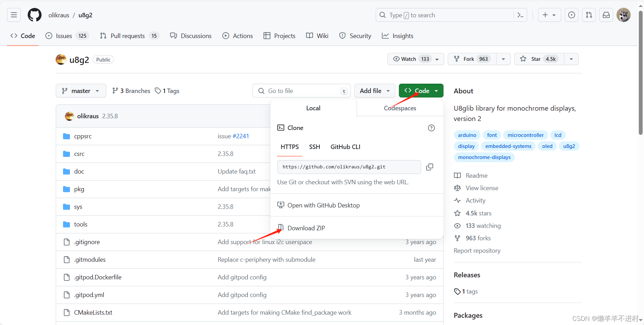This screenshot has width=644, height=325.
Task: Open the command palette icon
Action: [x=520, y=15]
